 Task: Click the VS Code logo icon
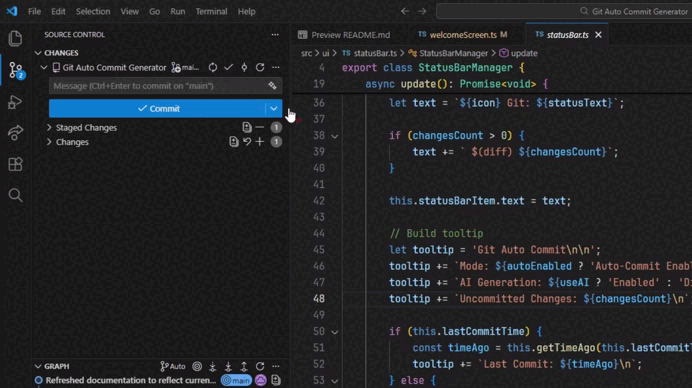click(x=12, y=11)
